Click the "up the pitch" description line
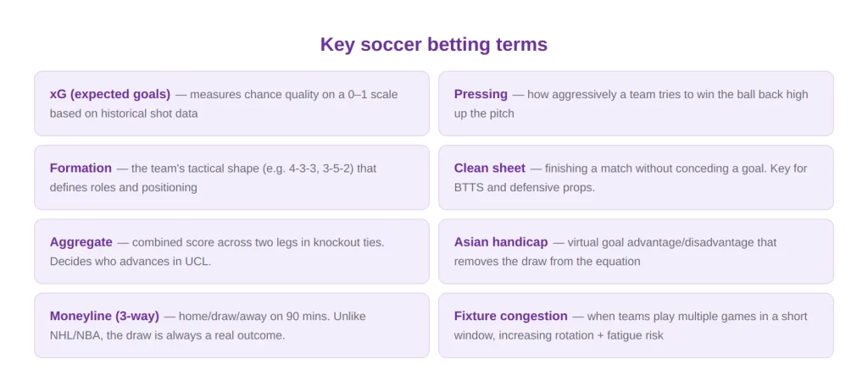Viewport: 868px width, 392px height. coord(484,113)
